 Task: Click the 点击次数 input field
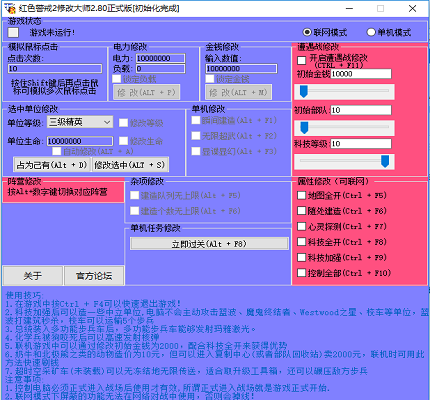click(x=55, y=69)
